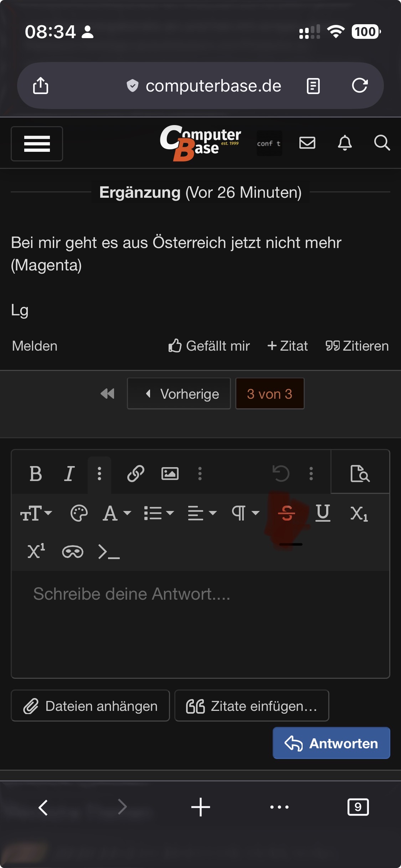Open the editor preview icon
Screen dimensions: 401x868
360,474
